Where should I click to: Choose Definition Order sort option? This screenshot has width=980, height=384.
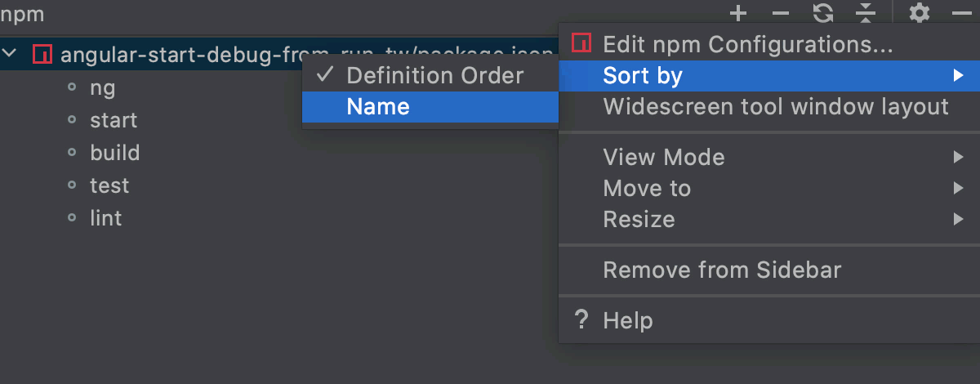tap(430, 76)
